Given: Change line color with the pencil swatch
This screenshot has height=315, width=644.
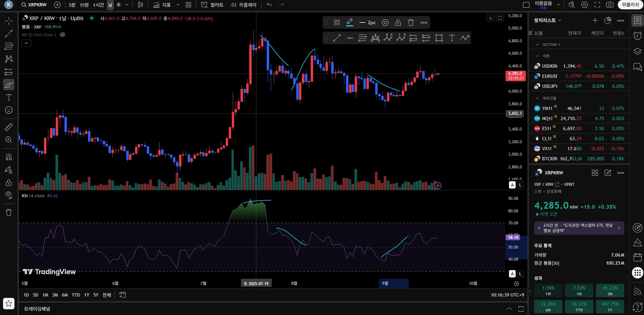Looking at the screenshot, I should 350,22.
